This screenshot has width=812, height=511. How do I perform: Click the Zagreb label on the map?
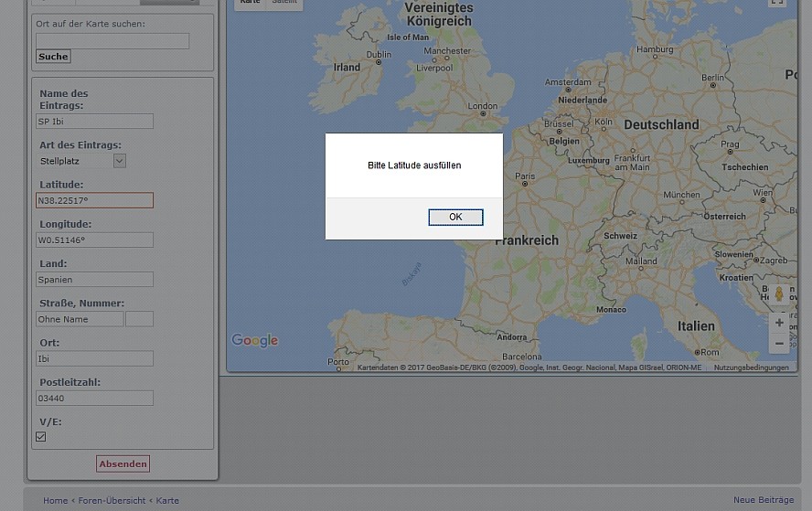774,261
